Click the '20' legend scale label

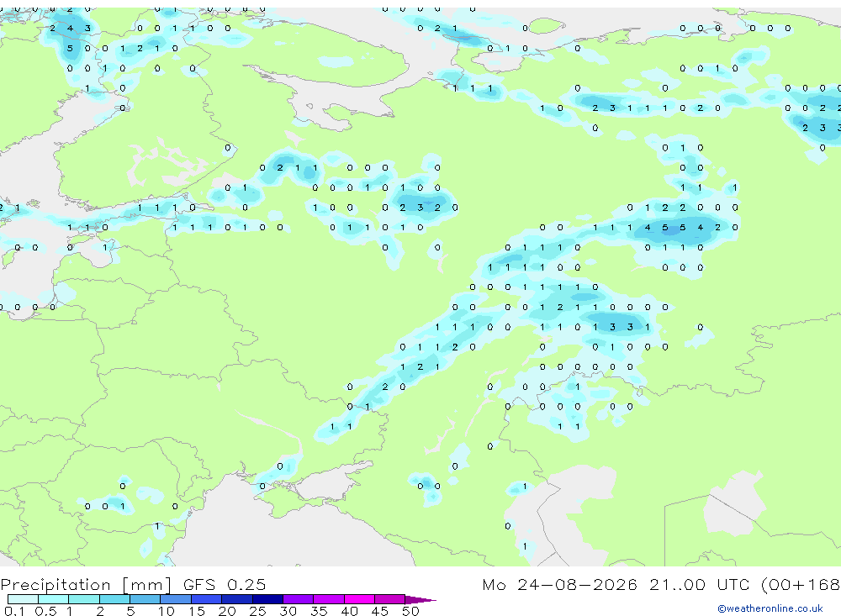pos(227,611)
